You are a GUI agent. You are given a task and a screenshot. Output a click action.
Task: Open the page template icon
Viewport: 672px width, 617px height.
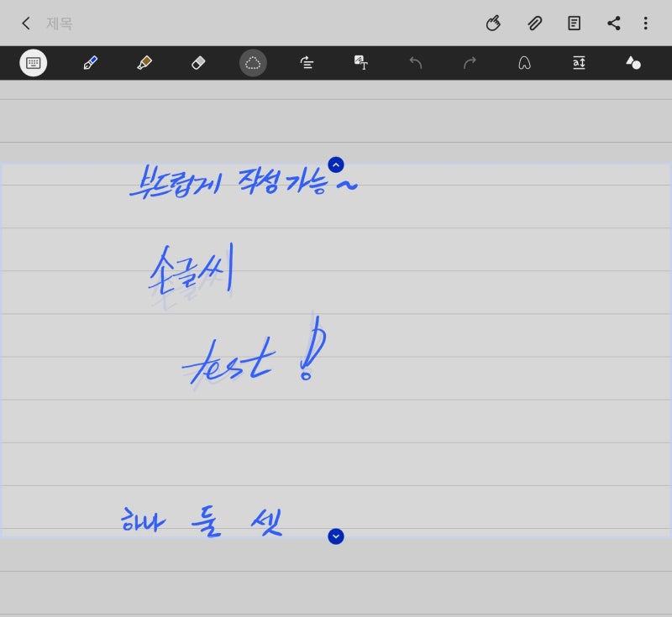click(574, 24)
